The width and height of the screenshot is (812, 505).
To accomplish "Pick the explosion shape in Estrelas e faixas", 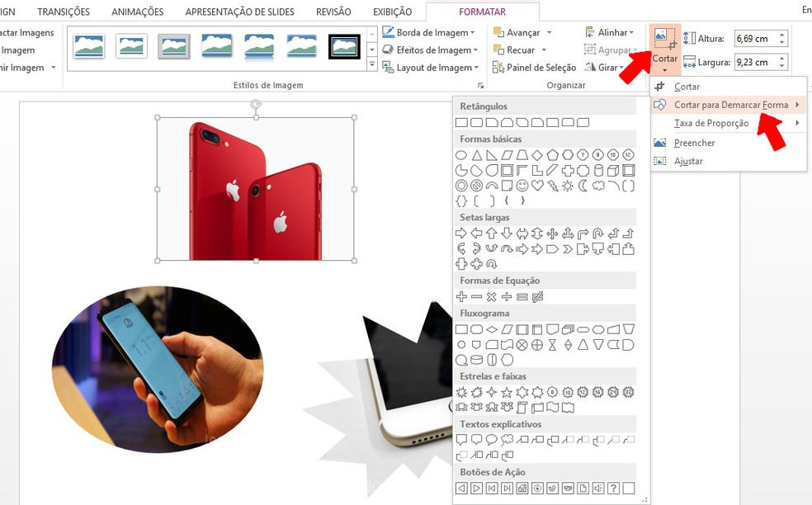I will pyautogui.click(x=461, y=392).
